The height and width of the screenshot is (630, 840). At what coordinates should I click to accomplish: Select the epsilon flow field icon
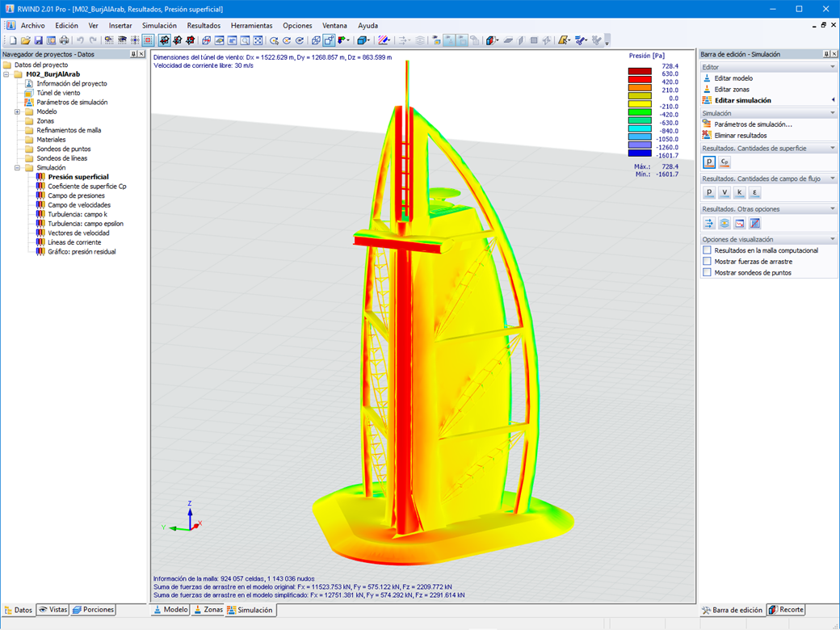pos(754,192)
